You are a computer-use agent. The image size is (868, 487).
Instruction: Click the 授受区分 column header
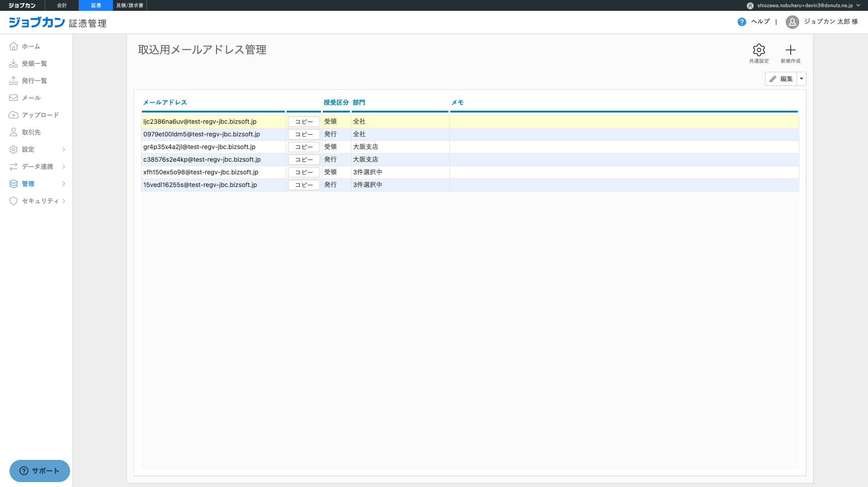pyautogui.click(x=336, y=103)
